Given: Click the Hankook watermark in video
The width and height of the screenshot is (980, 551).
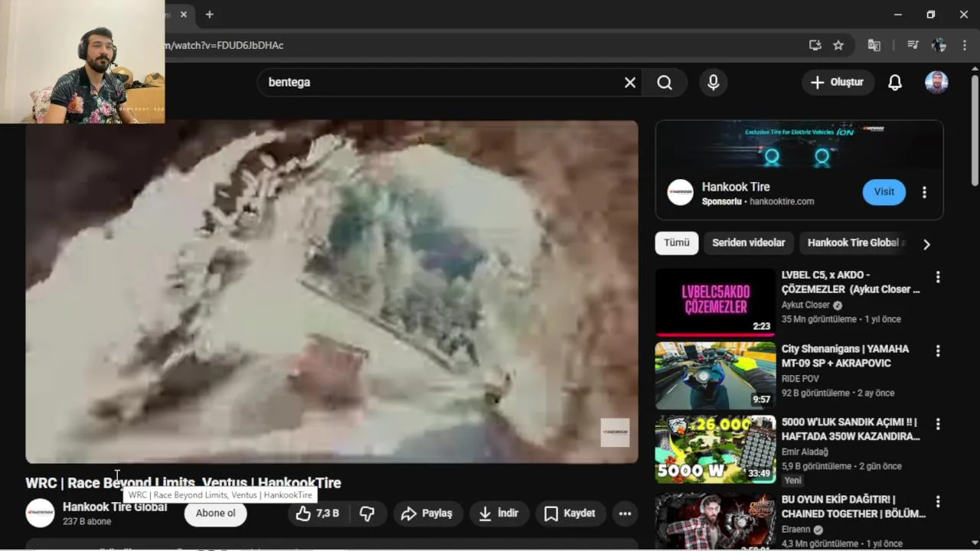Looking at the screenshot, I should (x=615, y=432).
